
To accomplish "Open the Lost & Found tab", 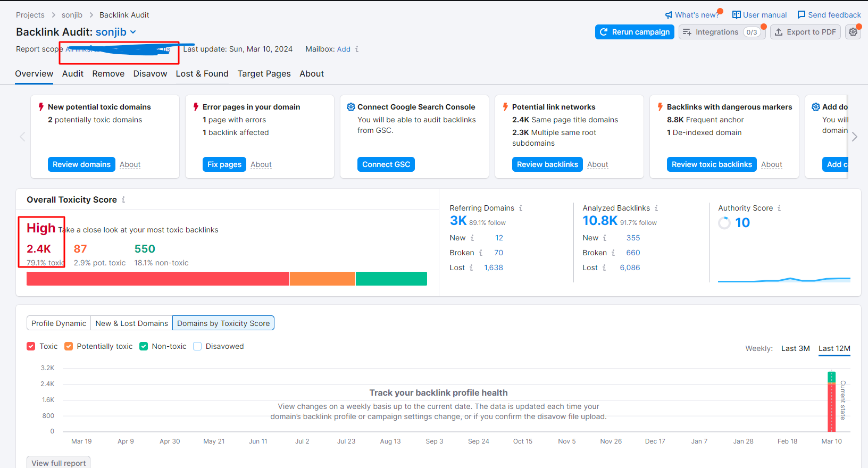I will click(x=202, y=74).
